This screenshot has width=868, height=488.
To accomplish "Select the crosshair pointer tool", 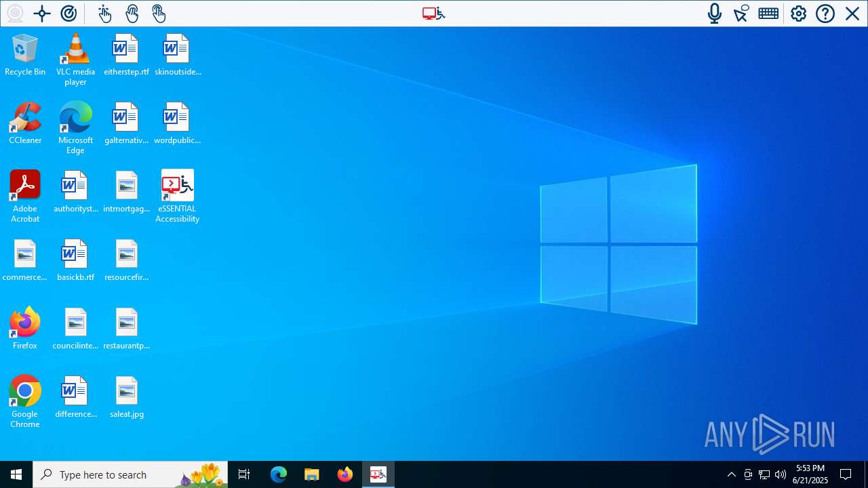I will (x=42, y=14).
